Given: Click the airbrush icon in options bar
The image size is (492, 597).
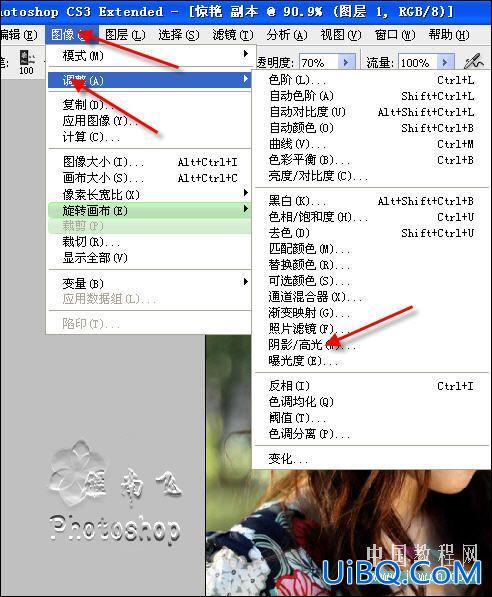Looking at the screenshot, I should (x=474, y=61).
